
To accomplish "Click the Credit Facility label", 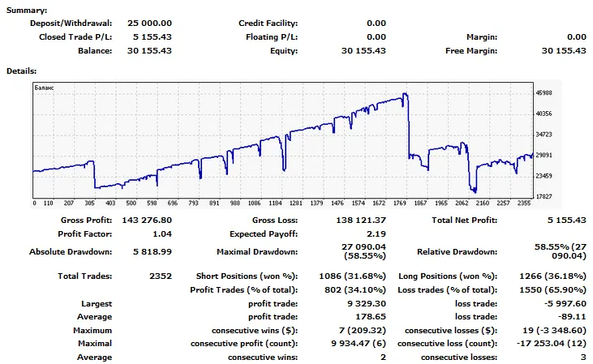I will (268, 24).
